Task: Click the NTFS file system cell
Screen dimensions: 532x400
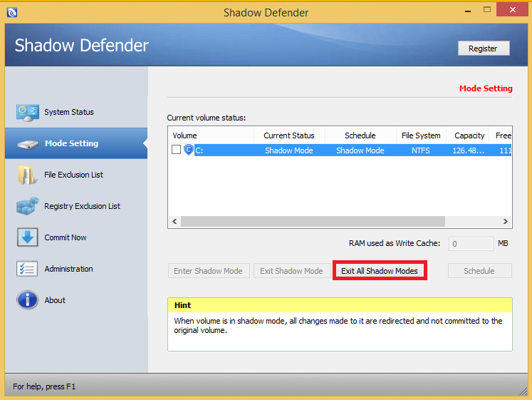Action: coord(421,150)
